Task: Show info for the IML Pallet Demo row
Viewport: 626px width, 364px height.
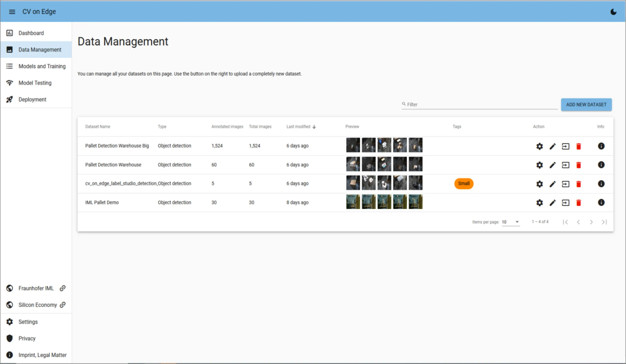Action: tap(601, 202)
